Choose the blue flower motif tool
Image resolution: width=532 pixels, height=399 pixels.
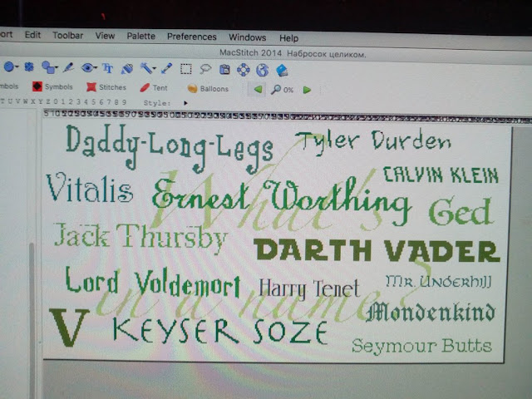tap(29, 66)
